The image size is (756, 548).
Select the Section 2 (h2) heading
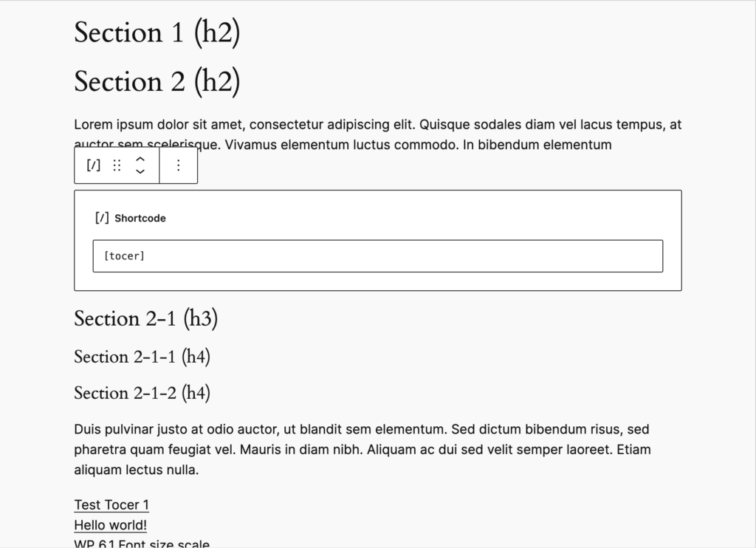(x=157, y=81)
